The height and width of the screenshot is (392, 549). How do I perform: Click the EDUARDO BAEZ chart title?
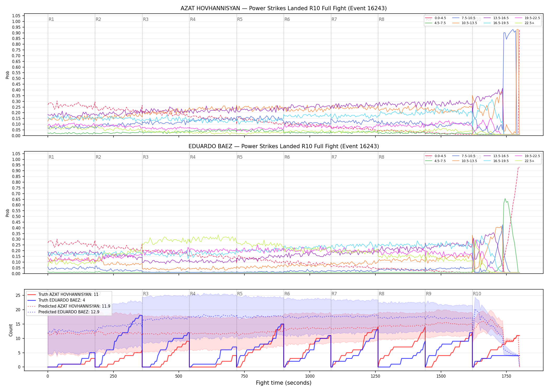[x=284, y=146]
